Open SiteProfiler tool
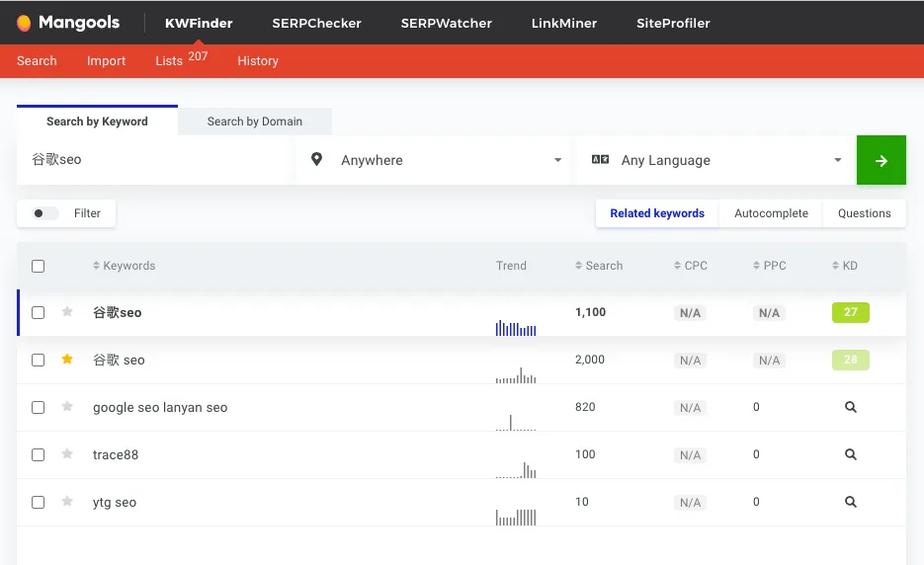This screenshot has height=565, width=924. (673, 23)
